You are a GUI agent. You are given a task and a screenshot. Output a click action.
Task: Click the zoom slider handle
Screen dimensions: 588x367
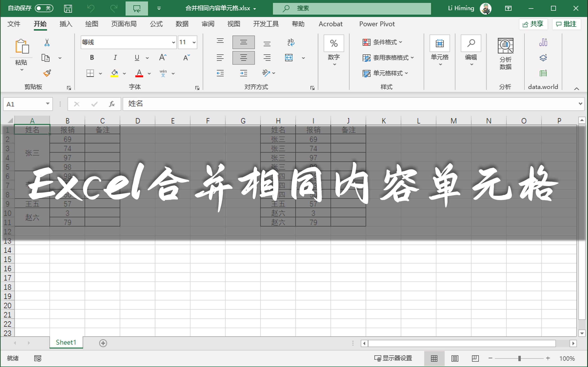[519, 358]
